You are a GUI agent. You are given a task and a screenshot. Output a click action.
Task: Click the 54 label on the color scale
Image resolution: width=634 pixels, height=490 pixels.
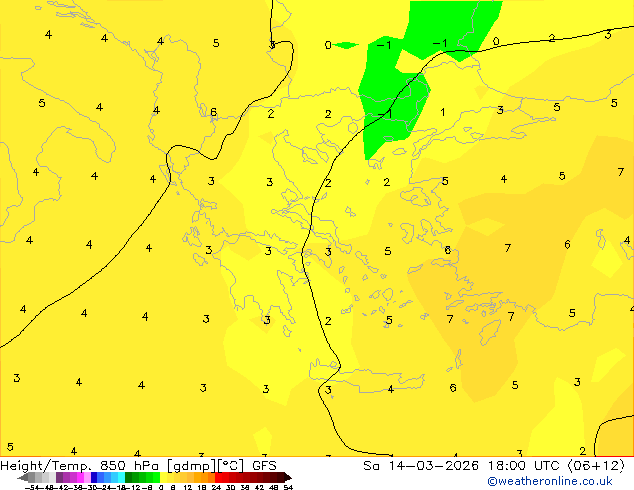click(288, 487)
